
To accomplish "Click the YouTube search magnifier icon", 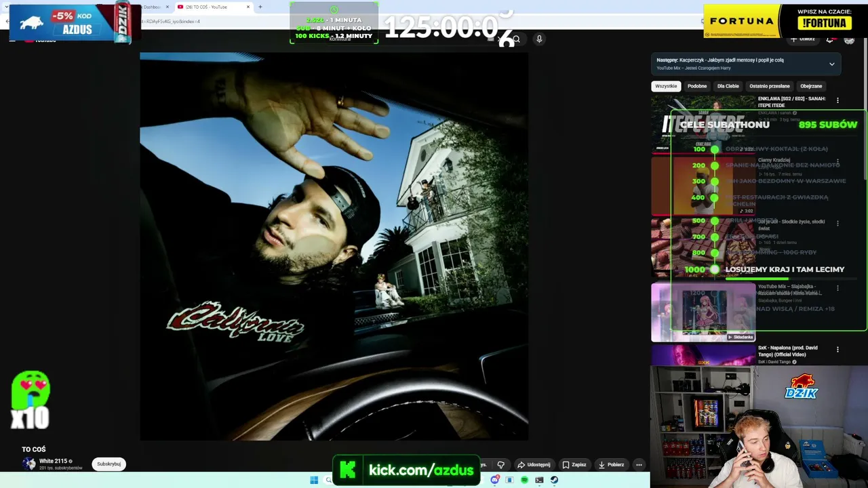I will click(x=516, y=39).
